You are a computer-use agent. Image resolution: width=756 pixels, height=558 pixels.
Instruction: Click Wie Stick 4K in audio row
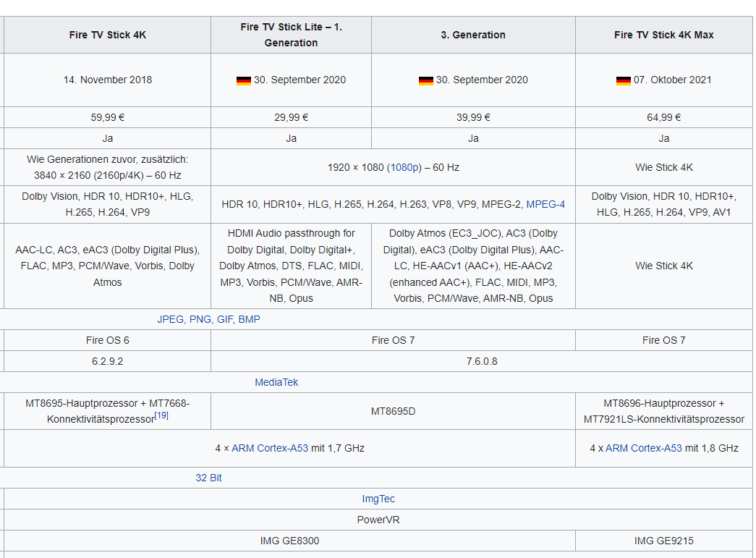point(664,266)
